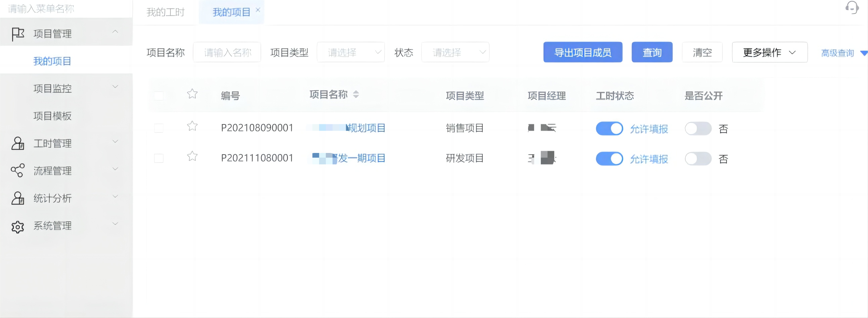This screenshot has height=318, width=868.
Task: Open 项目模板 in the sidebar
Action: coord(52,116)
